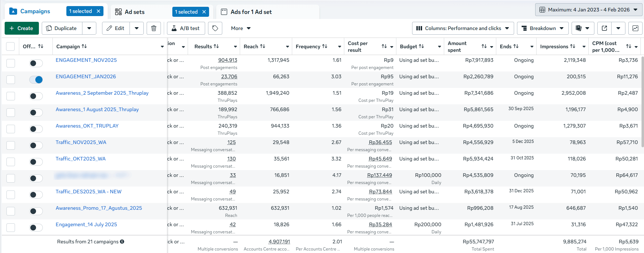Open the charts view icon
This screenshot has width=644, height=253.
point(635,28)
